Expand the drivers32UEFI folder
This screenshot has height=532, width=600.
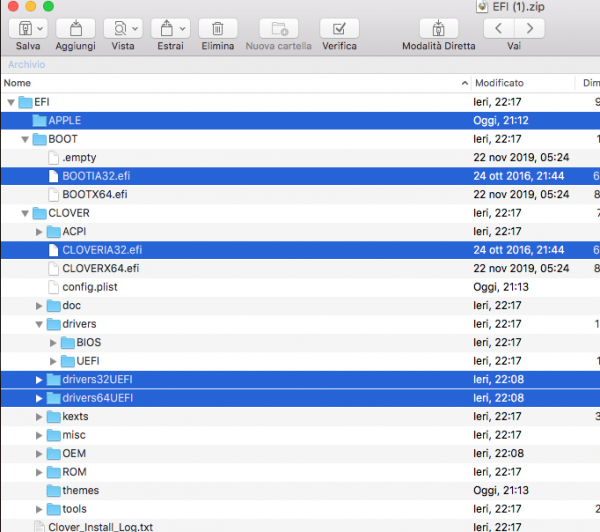39,380
